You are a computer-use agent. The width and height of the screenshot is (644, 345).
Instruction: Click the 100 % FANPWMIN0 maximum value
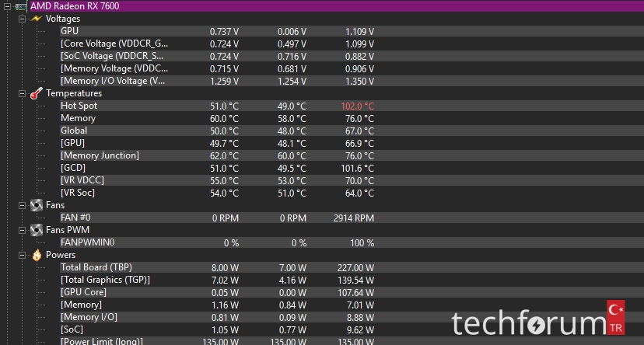click(x=362, y=243)
